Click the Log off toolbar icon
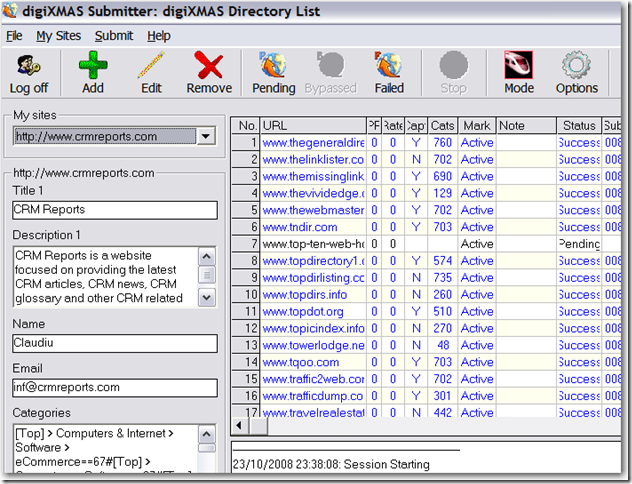The image size is (632, 484). click(29, 65)
